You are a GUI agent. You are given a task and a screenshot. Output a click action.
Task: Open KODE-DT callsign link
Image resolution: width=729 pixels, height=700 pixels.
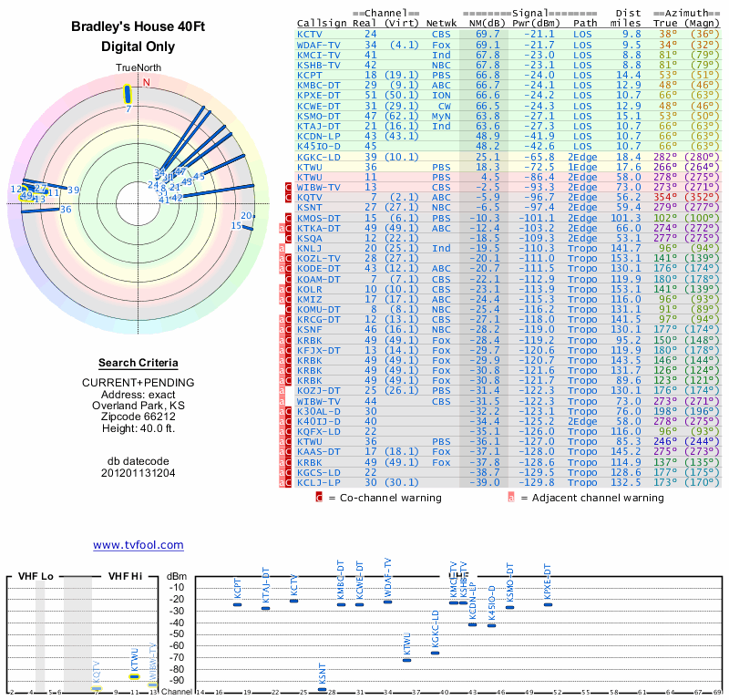click(319, 269)
